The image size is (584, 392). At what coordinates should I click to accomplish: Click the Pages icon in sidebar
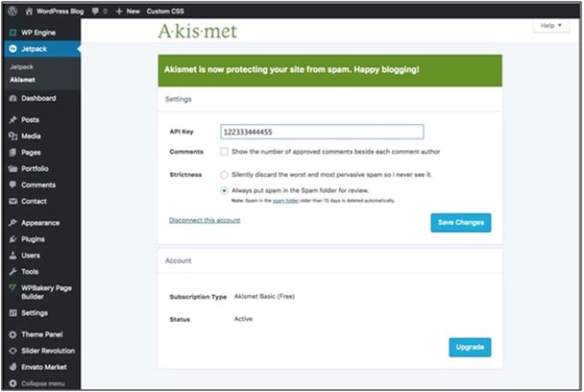coord(13,153)
